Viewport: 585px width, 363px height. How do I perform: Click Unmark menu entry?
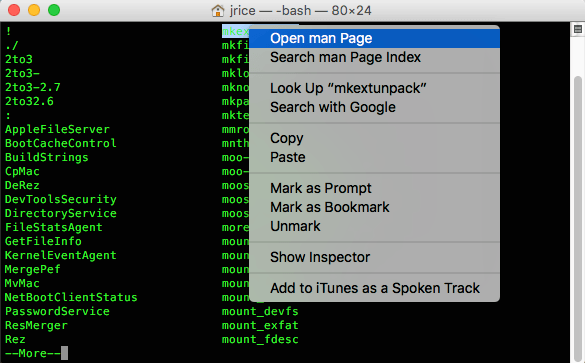click(374, 226)
